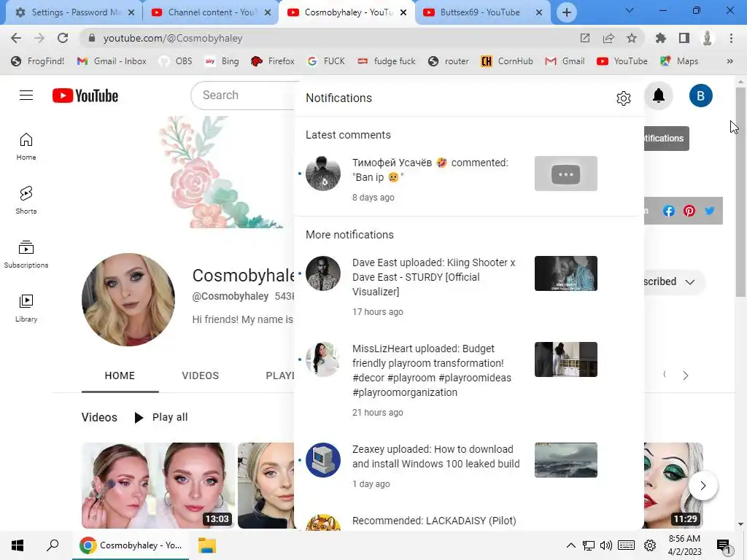Click the taskbar search magnifier
Viewport: 747px width, 560px height.
coord(53,545)
